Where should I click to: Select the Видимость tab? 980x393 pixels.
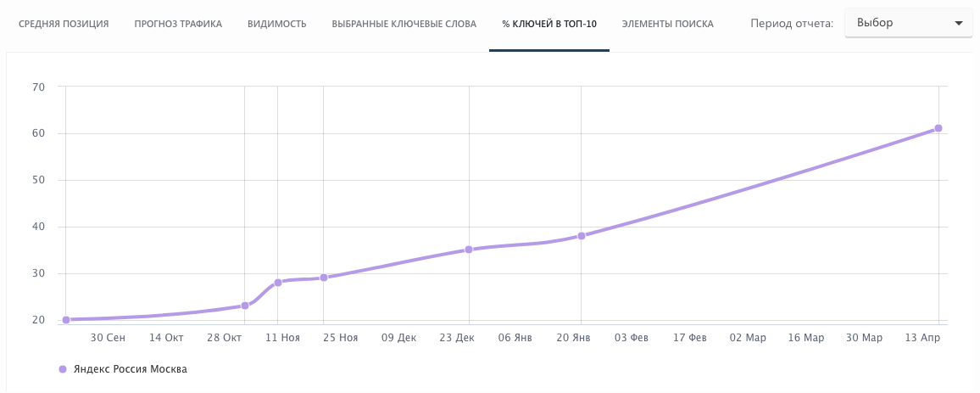click(276, 24)
